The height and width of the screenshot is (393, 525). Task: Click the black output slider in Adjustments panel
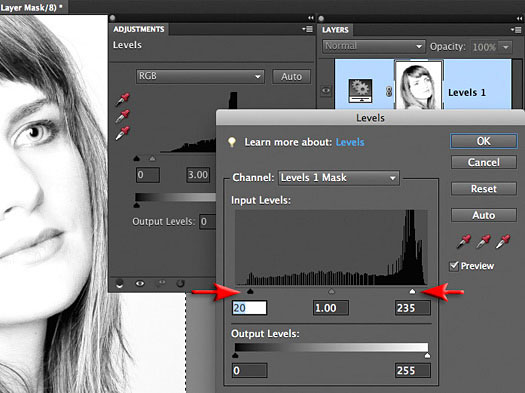coord(136,205)
